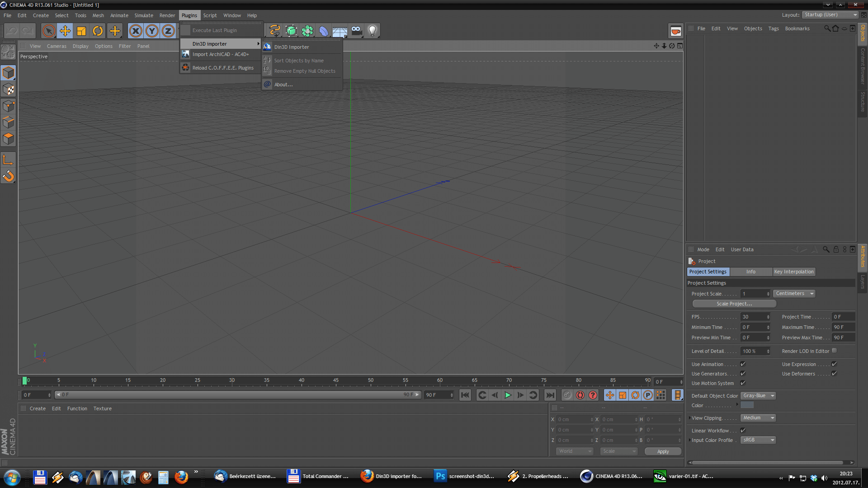
Task: Select the Key Interpolation tab
Action: pyautogui.click(x=794, y=271)
